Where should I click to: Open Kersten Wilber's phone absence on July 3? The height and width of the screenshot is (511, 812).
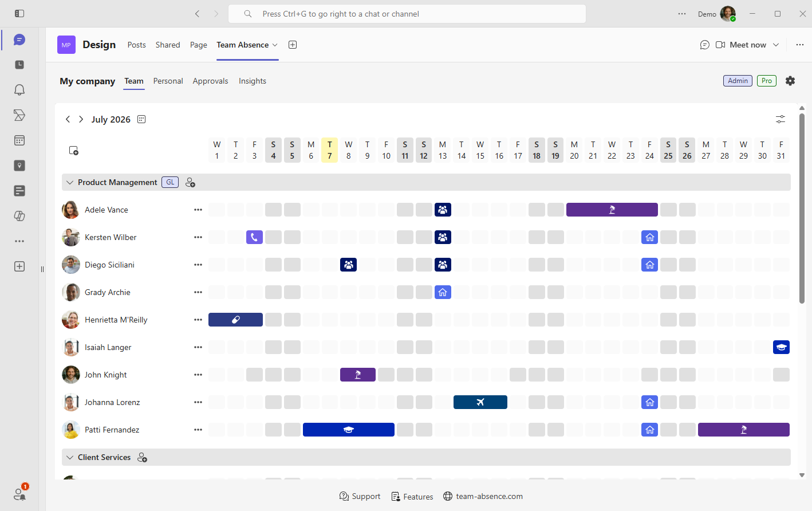[x=254, y=237]
